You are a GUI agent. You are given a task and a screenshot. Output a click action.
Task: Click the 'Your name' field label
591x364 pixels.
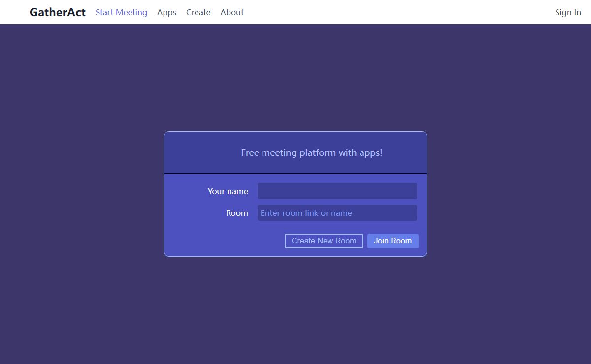[x=228, y=191]
